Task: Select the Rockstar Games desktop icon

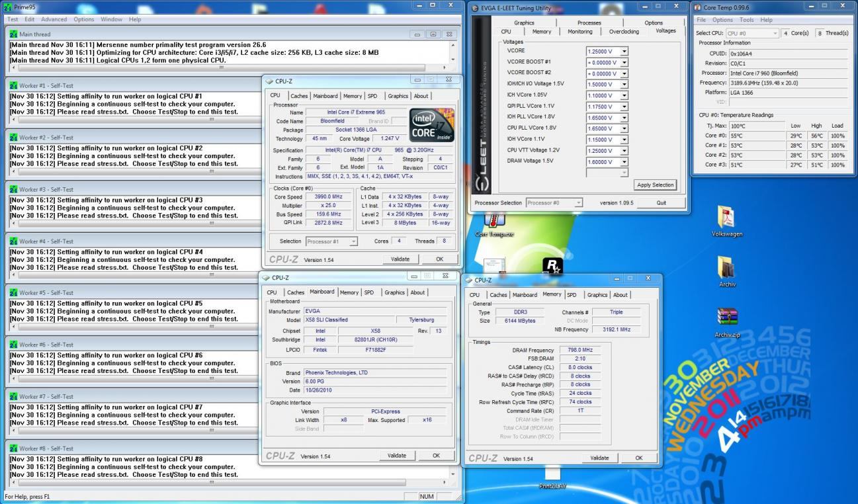Action: pos(552,266)
